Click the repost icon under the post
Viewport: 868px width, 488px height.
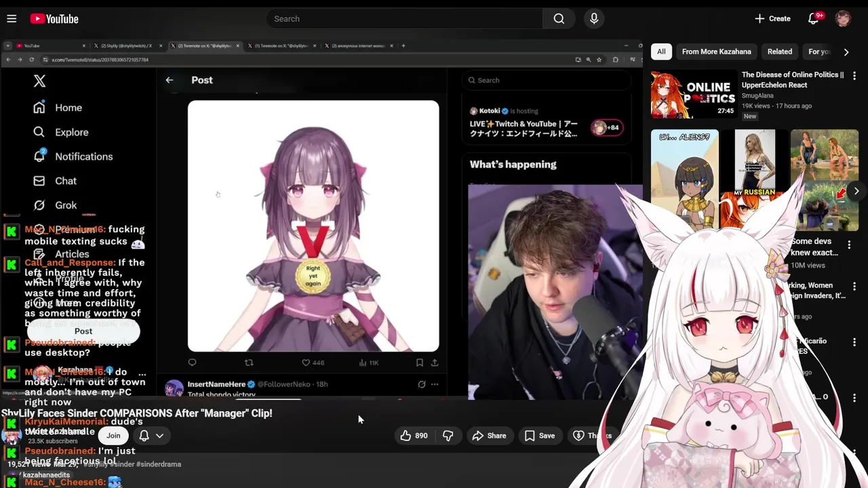point(249,363)
